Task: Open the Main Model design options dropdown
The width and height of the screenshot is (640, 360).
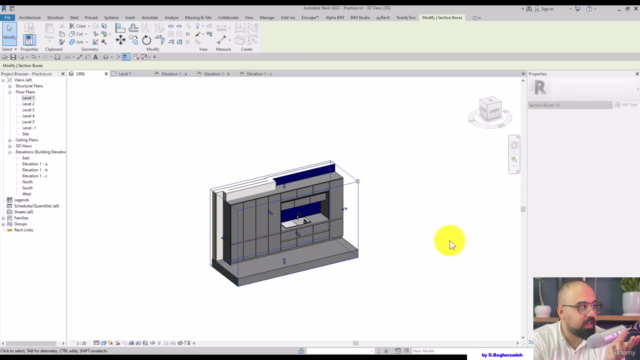Action: tap(438, 351)
